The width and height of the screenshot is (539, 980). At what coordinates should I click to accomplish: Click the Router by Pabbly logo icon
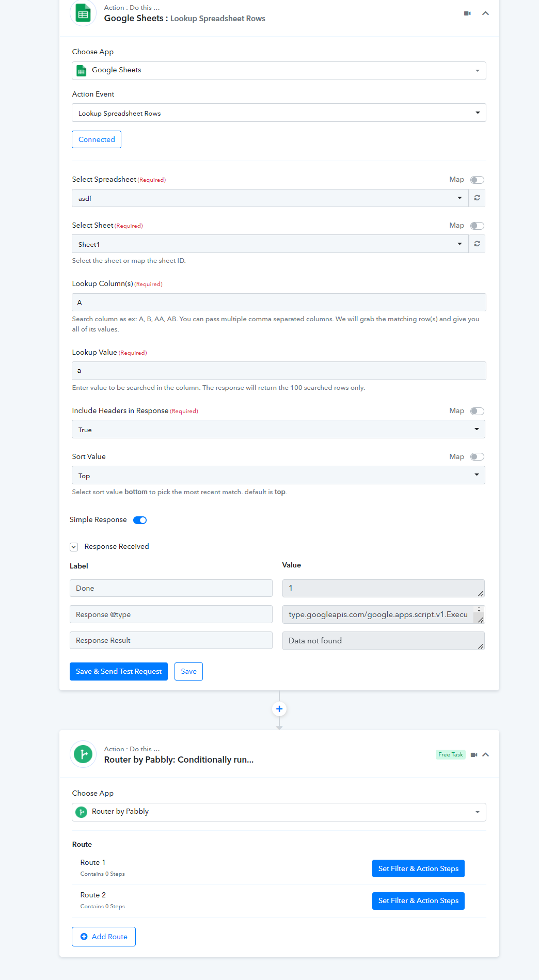pos(83,754)
